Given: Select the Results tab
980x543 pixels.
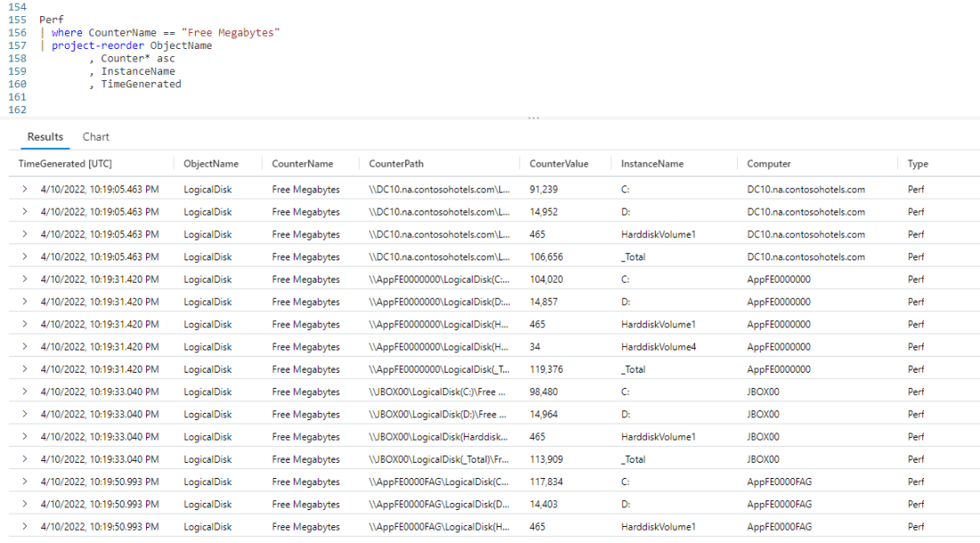Looking at the screenshot, I should click(45, 136).
